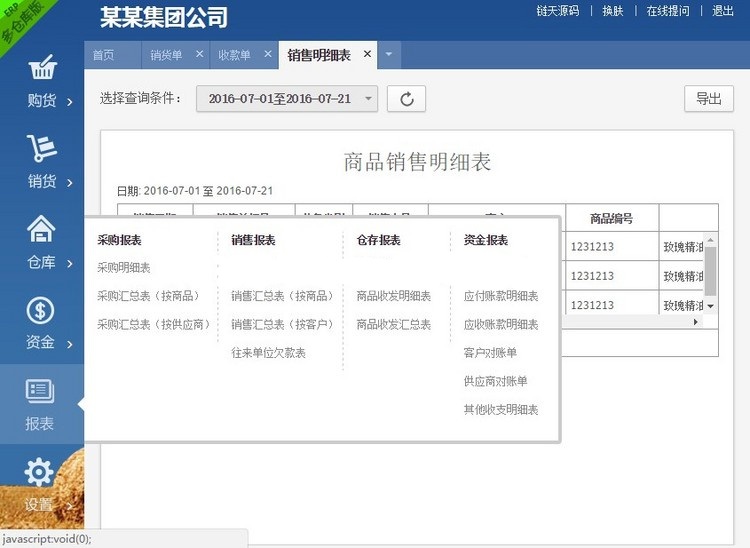Screen dimensions: 750x548
Task: Open the 购货 purchase basket icon
Action: coord(42,67)
